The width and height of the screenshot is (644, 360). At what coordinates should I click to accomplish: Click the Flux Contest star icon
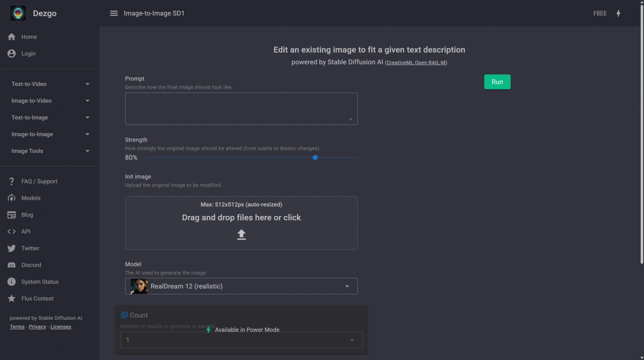coord(11,298)
